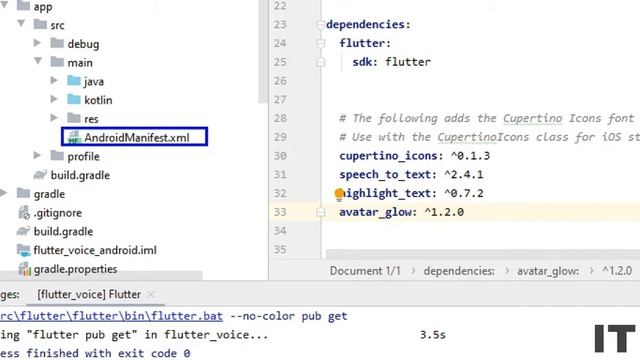
Task: Switch to the [flutter_voice] Flutter tab
Action: pos(89,294)
